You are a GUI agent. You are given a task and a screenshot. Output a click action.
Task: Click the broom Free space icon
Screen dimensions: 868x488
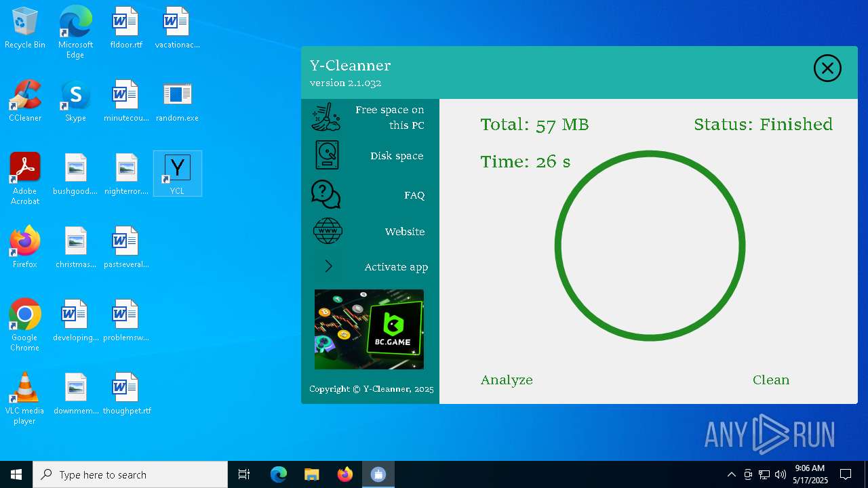(x=326, y=117)
